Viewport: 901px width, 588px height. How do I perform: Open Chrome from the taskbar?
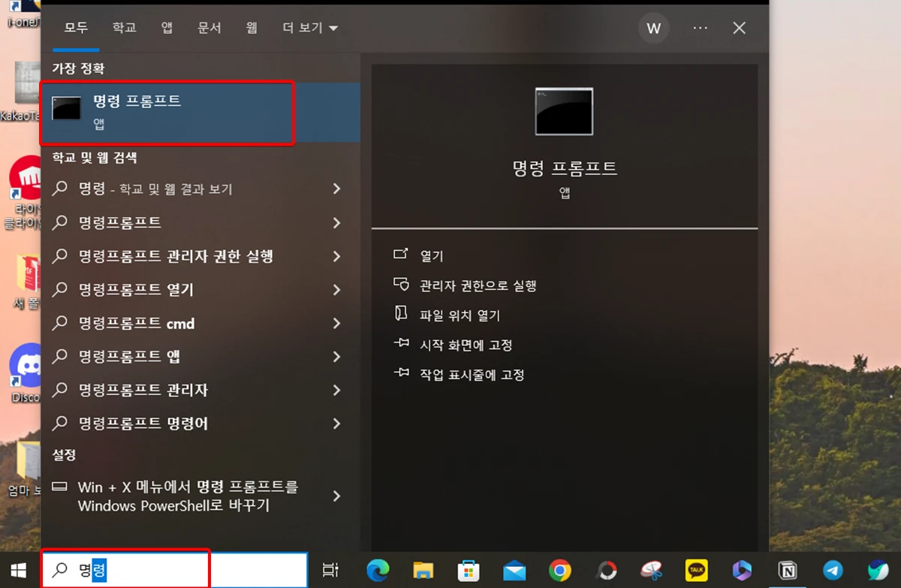point(559,570)
